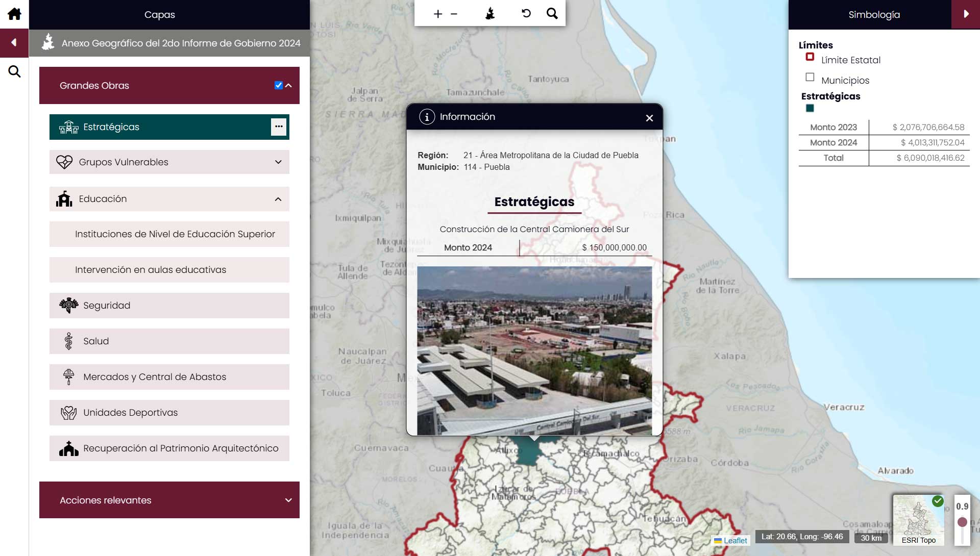The width and height of the screenshot is (980, 556).
Task: Click the Total value $6,090,018,416.62
Action: (930, 158)
